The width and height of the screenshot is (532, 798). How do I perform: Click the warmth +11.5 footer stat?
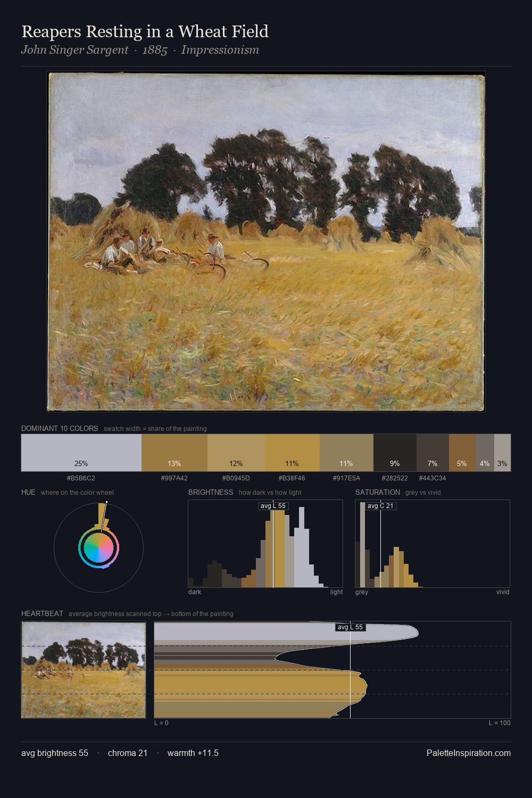click(193, 753)
